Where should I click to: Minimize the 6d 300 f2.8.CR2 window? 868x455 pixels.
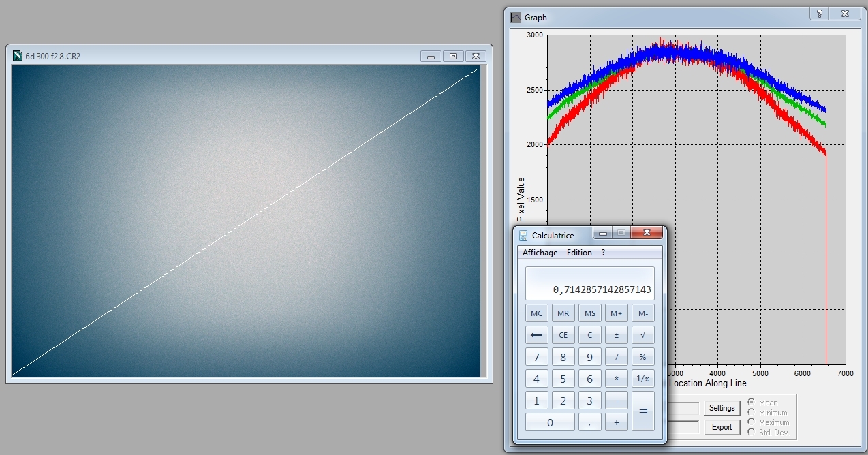click(430, 57)
